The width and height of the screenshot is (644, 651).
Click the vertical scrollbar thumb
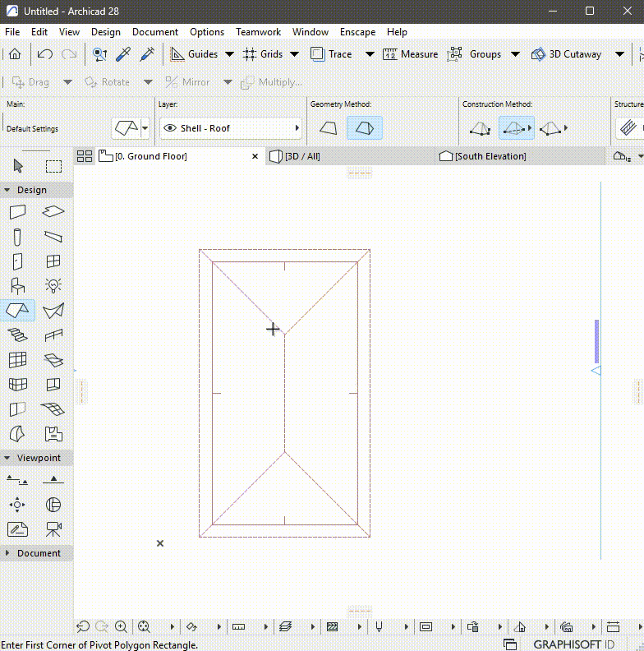point(596,341)
